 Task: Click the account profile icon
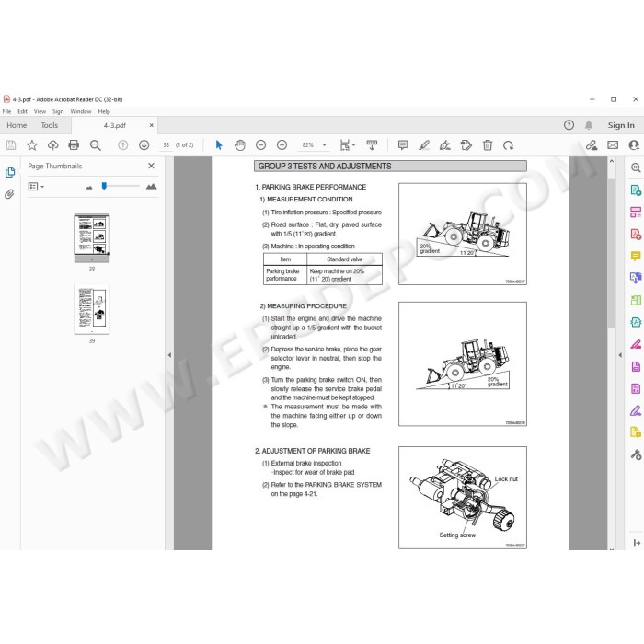tap(634, 145)
